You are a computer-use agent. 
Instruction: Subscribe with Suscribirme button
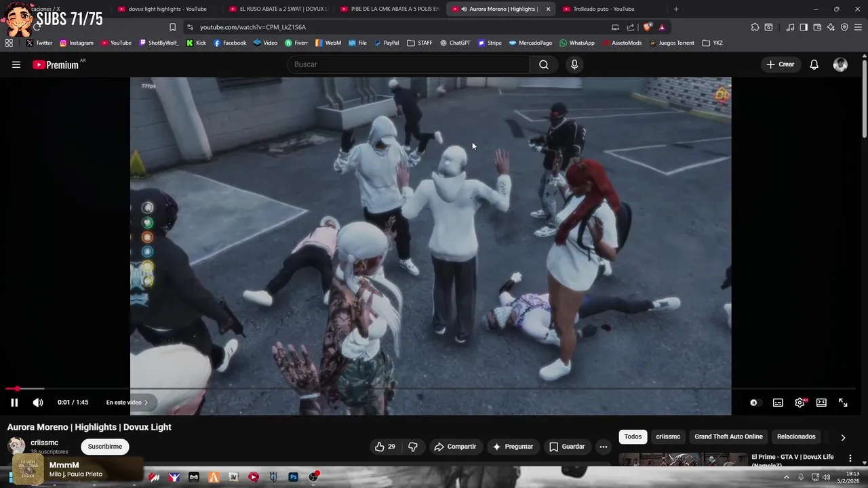pyautogui.click(x=105, y=447)
